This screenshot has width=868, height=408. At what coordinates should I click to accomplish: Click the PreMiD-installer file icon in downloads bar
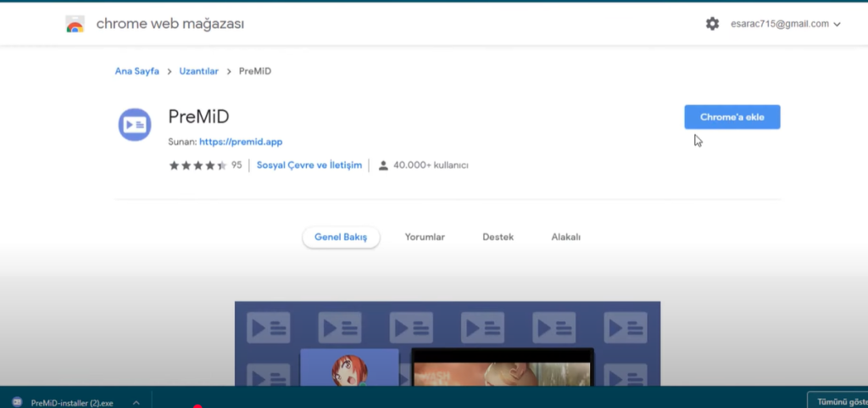[x=17, y=402]
